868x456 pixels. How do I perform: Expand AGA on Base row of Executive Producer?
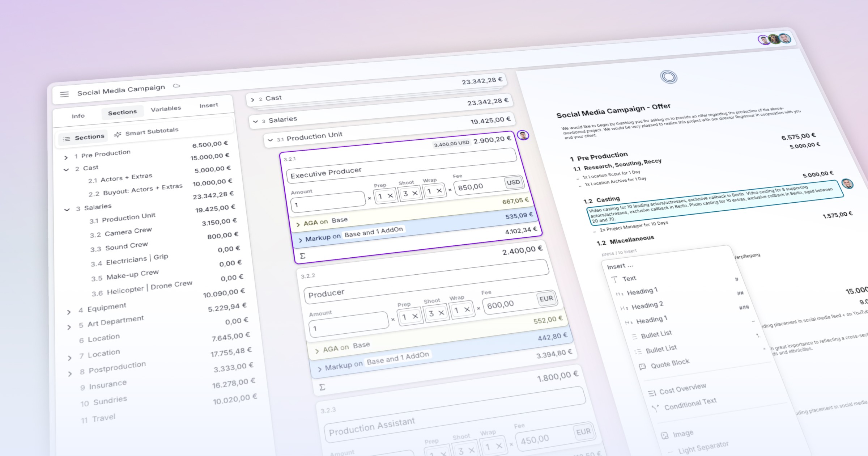pyautogui.click(x=298, y=224)
